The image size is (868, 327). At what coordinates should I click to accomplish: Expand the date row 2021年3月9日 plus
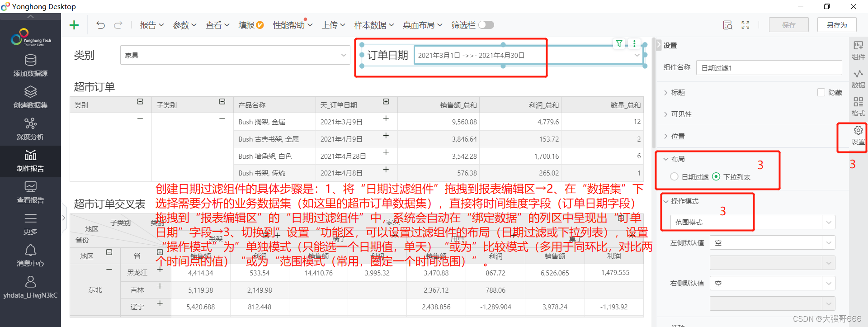(386, 118)
